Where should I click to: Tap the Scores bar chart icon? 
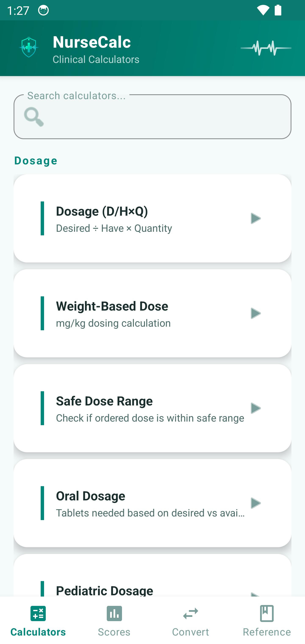click(114, 613)
